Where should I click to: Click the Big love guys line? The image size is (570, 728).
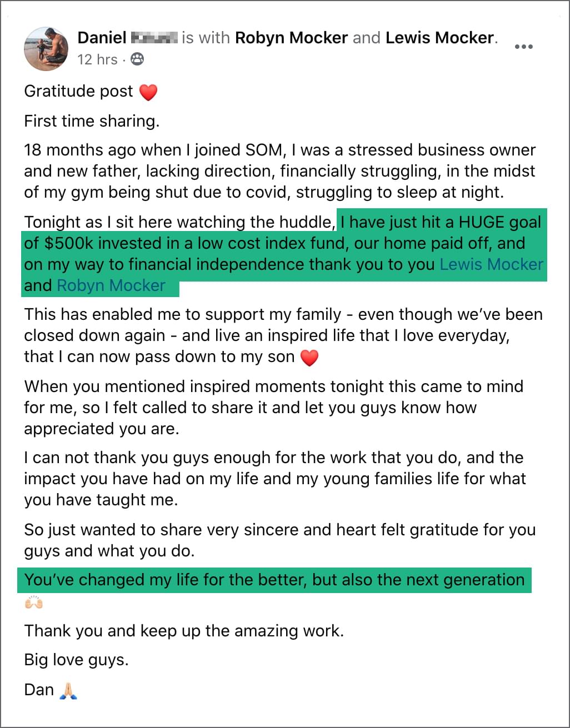[x=76, y=660]
